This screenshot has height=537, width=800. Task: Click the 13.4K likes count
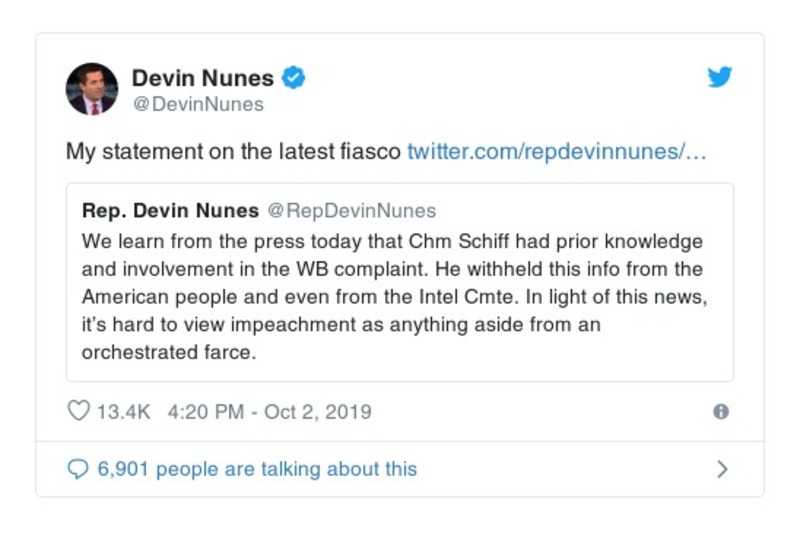point(123,411)
